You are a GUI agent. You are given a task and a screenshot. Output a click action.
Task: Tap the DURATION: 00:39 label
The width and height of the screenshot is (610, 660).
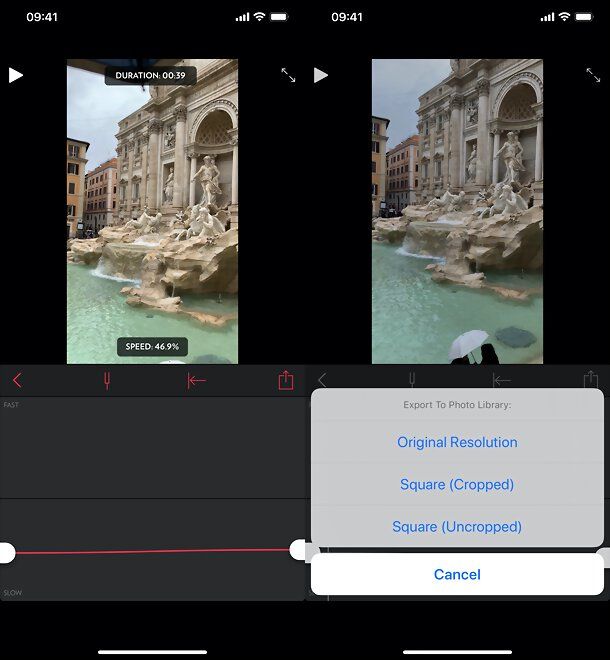pos(150,76)
